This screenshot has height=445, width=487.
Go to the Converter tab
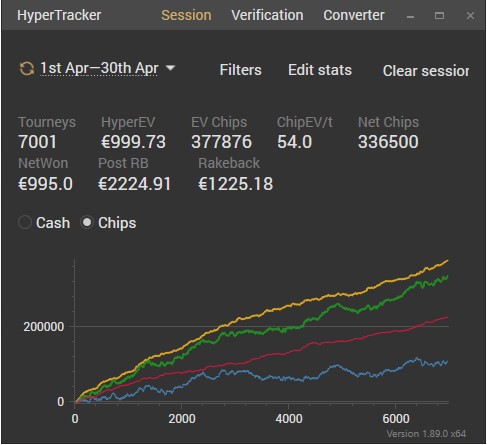coord(354,15)
